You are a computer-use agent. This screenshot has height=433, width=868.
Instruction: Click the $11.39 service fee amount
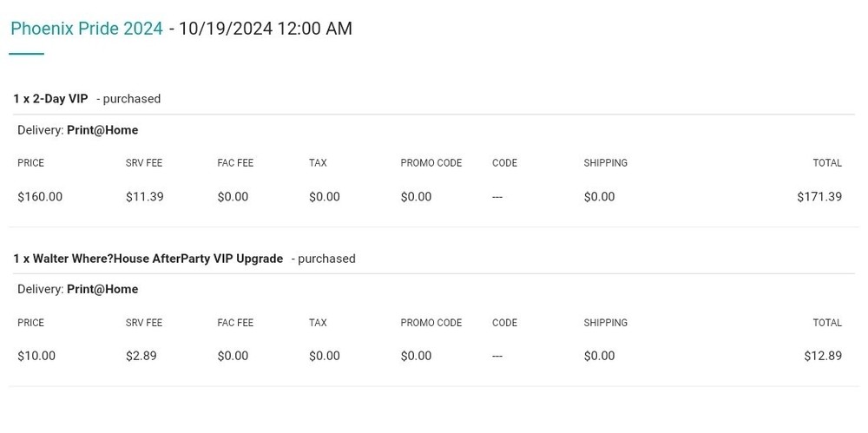pyautogui.click(x=144, y=197)
